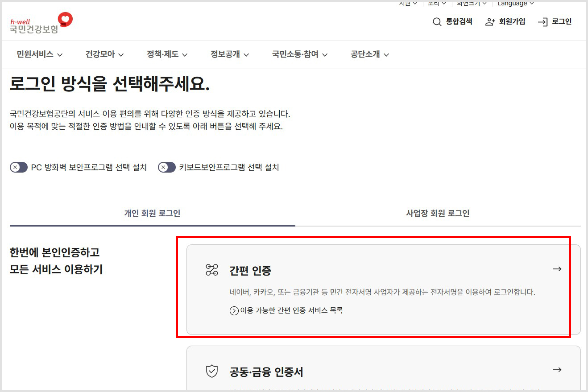Image resolution: width=588 pixels, height=392 pixels.
Task: Open the 소리 dropdown
Action: pyautogui.click(x=436, y=4)
